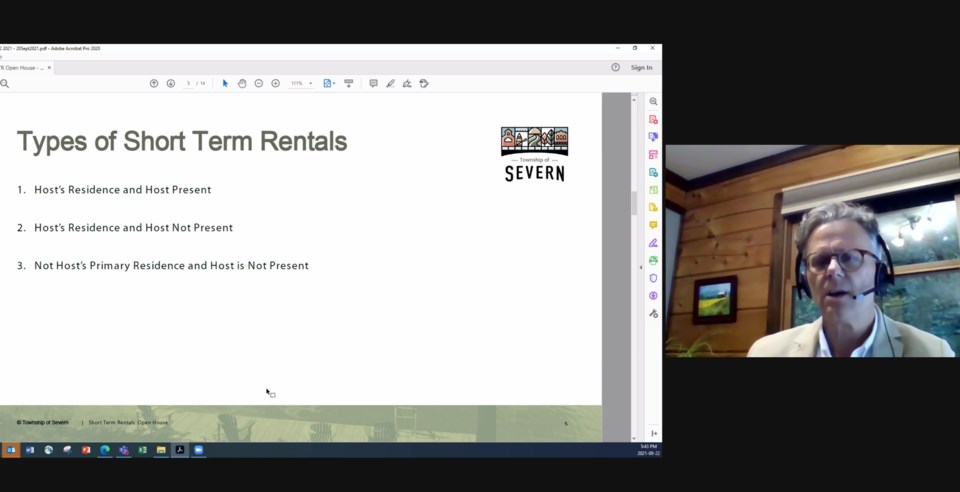Activate the Hand pan tool
Viewport: 960px width, 492px height.
[x=242, y=83]
